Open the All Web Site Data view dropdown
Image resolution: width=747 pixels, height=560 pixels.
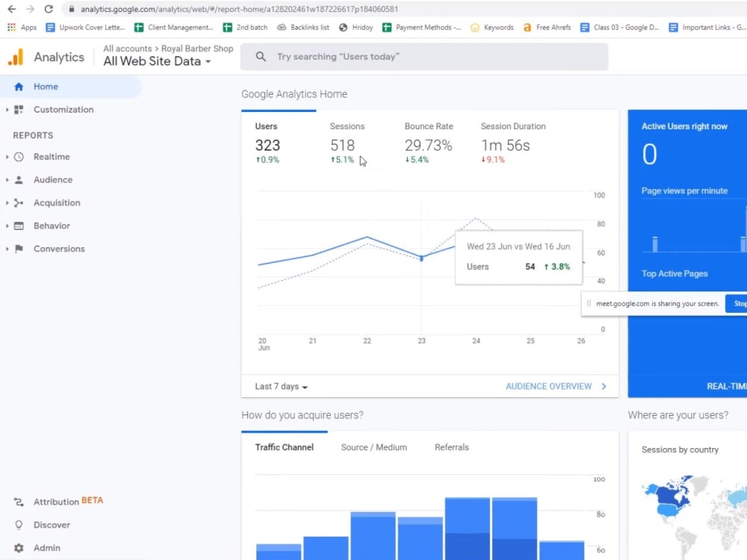click(x=157, y=61)
